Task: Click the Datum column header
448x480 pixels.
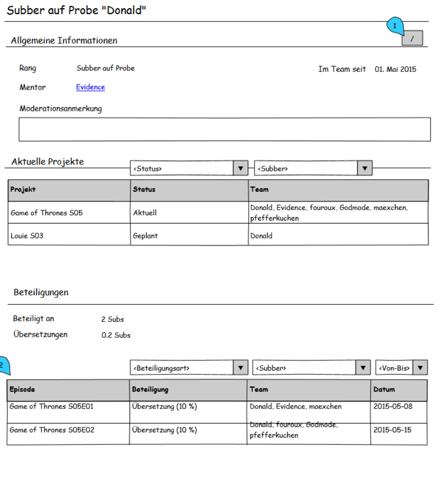Action: tap(398, 390)
